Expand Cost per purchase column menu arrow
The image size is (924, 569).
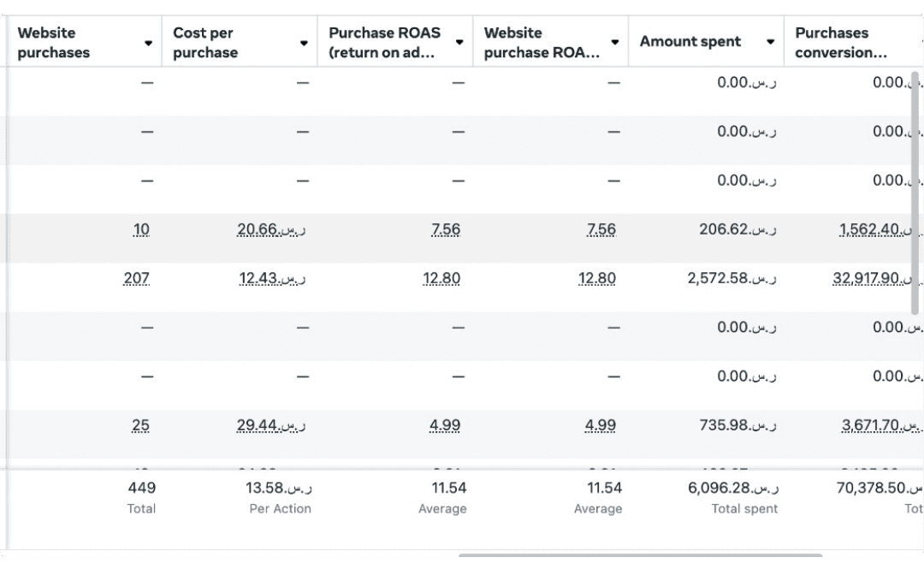[304, 43]
